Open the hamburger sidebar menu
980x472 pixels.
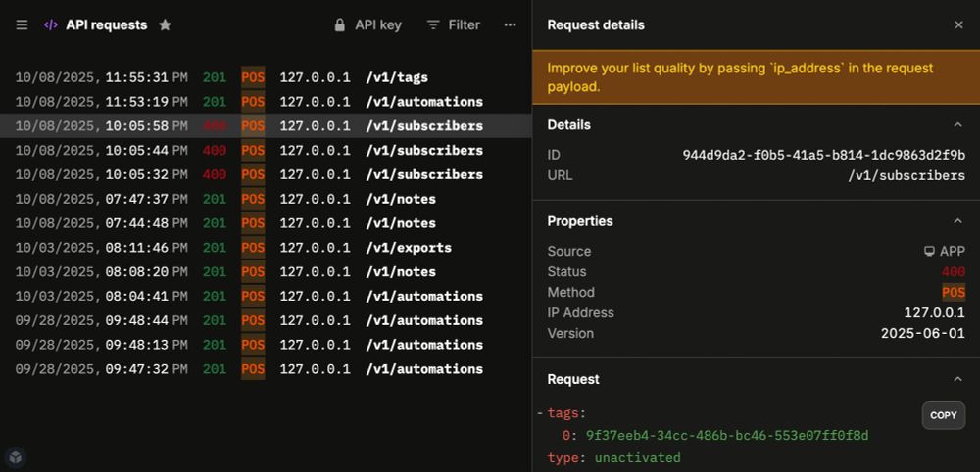coord(22,25)
